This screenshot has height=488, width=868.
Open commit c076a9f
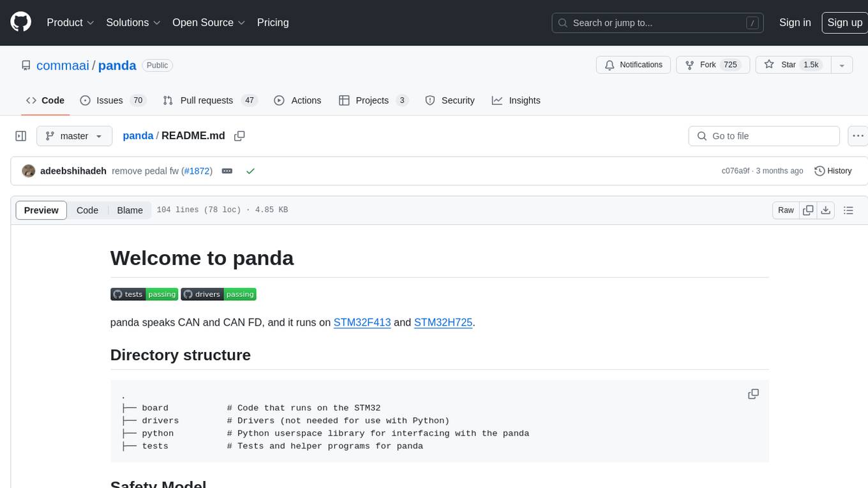[735, 171]
